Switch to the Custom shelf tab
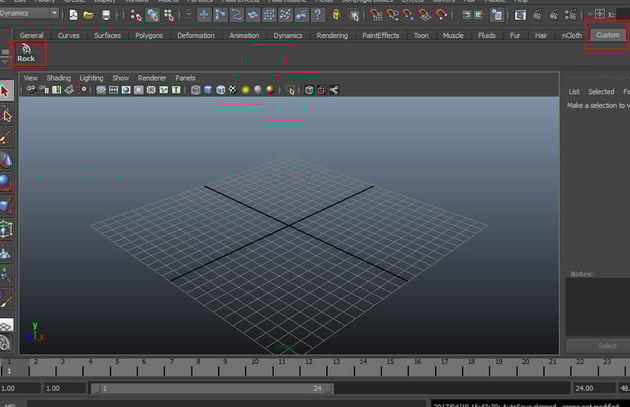 (607, 35)
